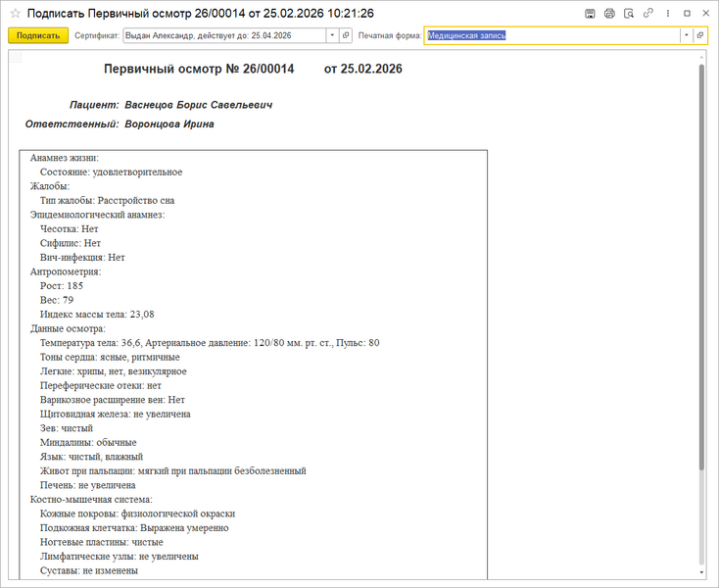Screen dimensions: 719x588
Task: Click the printer icon
Action: pos(609,14)
